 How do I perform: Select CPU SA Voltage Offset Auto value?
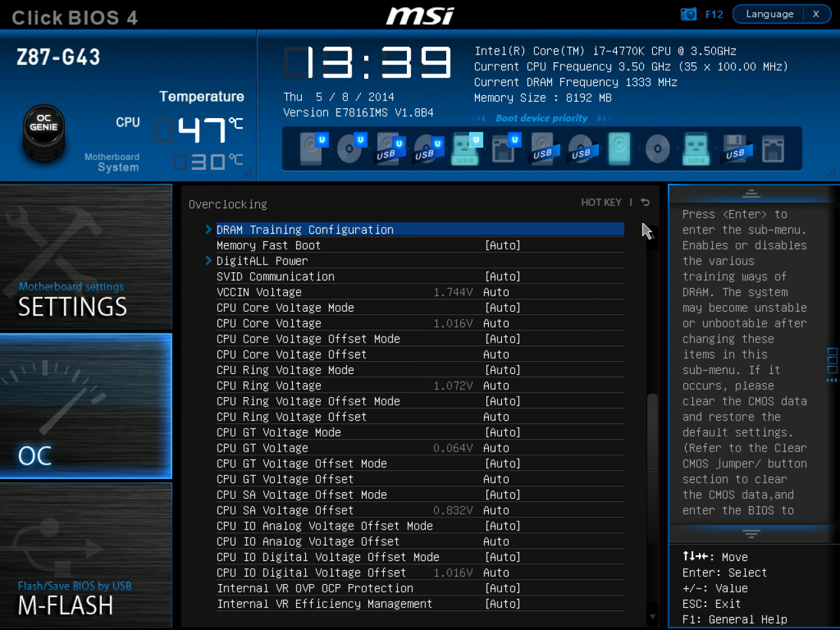[x=496, y=511]
